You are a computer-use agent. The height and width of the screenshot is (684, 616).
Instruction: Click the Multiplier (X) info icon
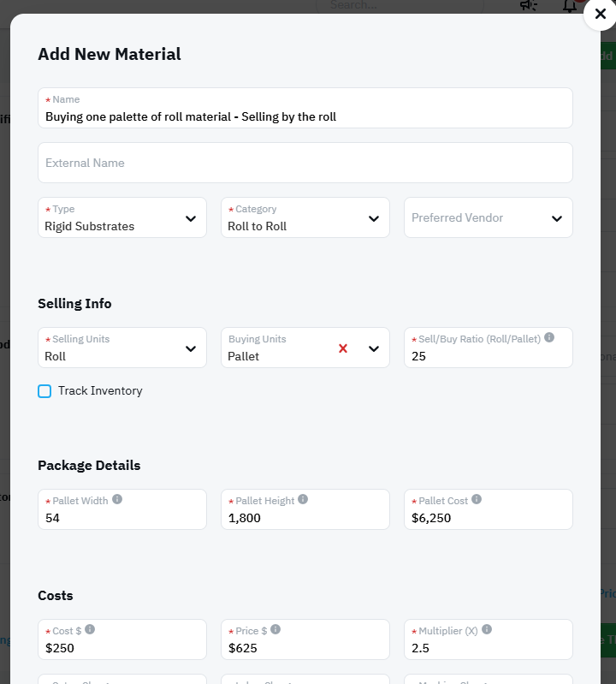pyautogui.click(x=487, y=629)
